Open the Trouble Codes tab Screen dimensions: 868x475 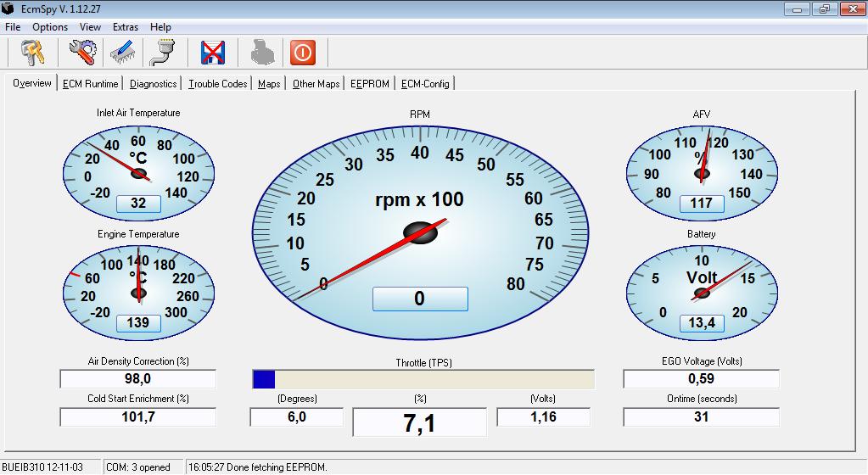[x=218, y=83]
